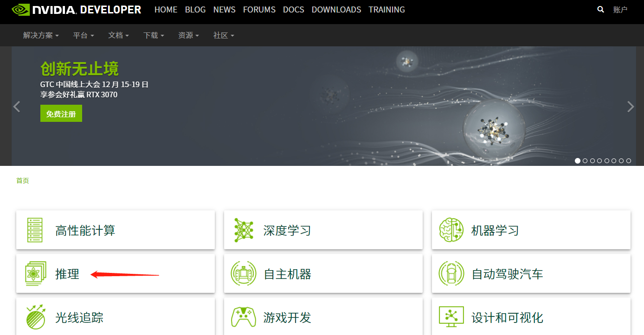Select the sixth carousel dot

pyautogui.click(x=614, y=161)
